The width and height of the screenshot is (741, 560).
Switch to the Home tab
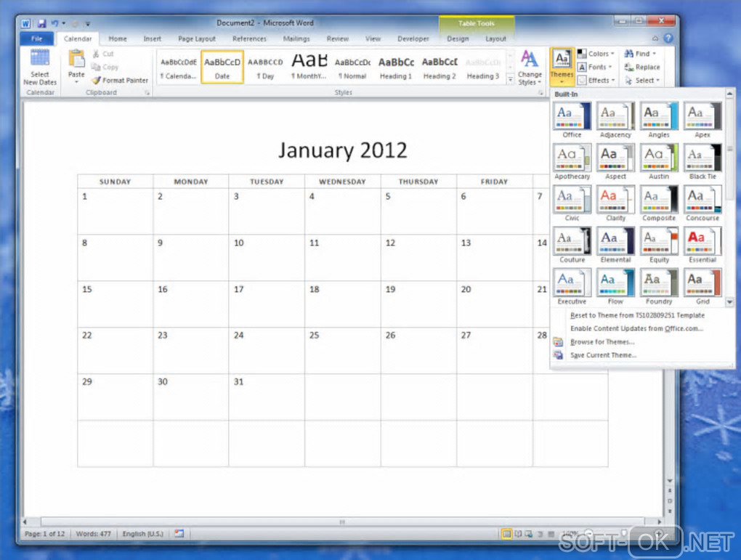118,38
